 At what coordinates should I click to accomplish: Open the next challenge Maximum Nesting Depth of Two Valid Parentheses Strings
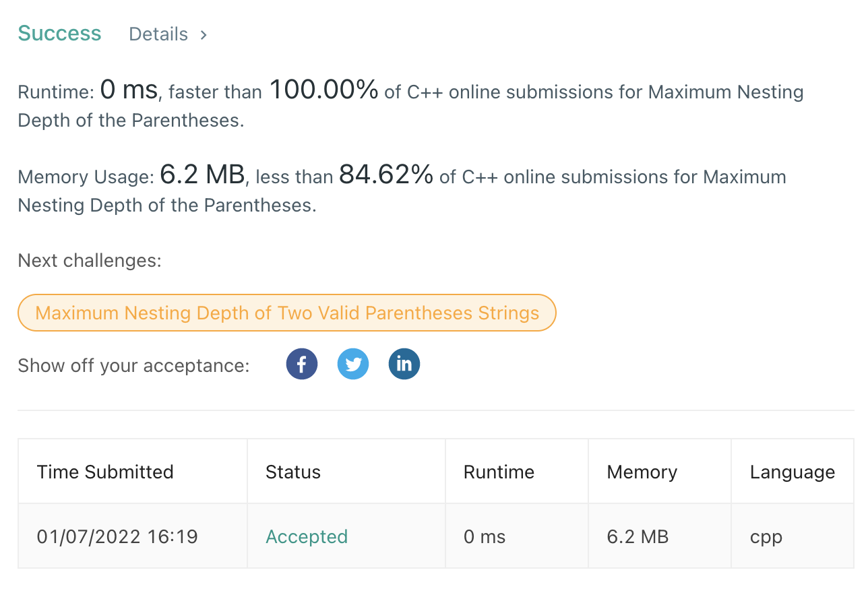click(286, 312)
